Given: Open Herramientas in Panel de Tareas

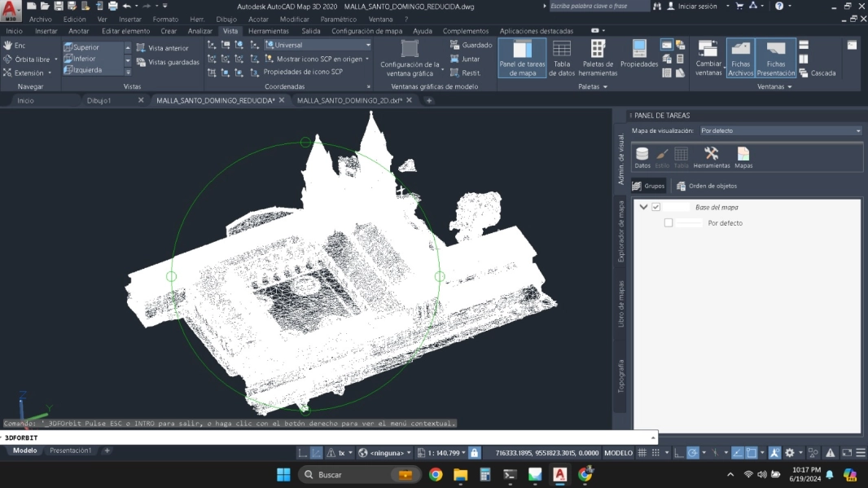Looking at the screenshot, I should (711, 157).
